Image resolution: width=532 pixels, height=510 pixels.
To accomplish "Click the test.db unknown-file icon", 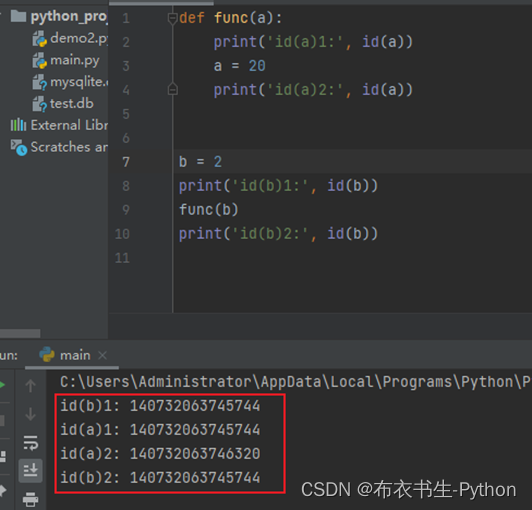I will pos(39,104).
